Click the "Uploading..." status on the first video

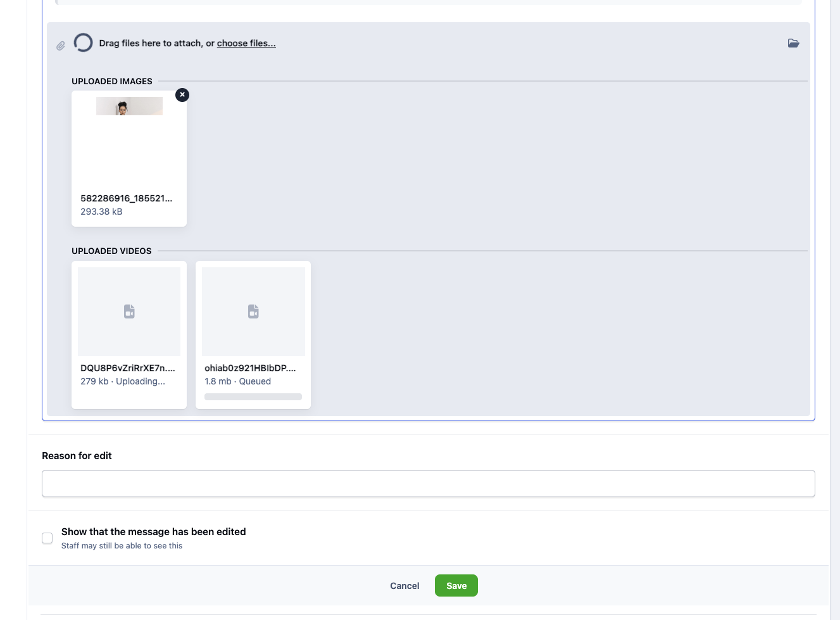point(141,381)
